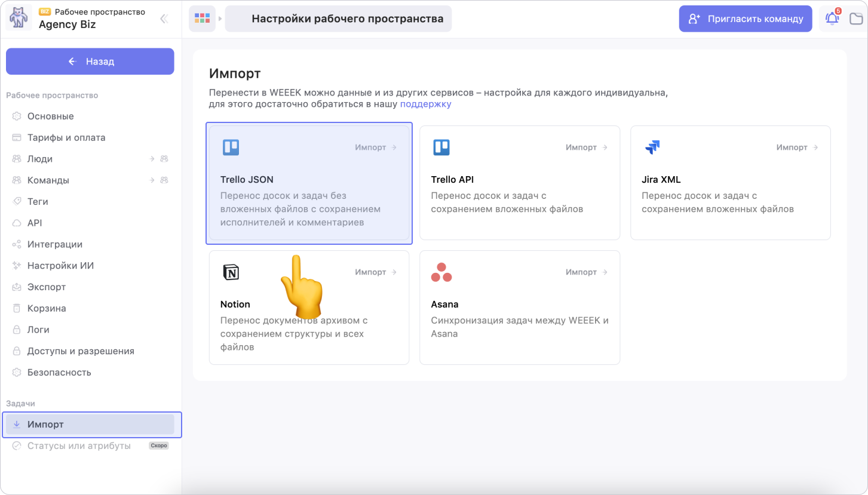This screenshot has width=868, height=495.
Task: Click the Asana logo icon
Action: click(x=441, y=272)
